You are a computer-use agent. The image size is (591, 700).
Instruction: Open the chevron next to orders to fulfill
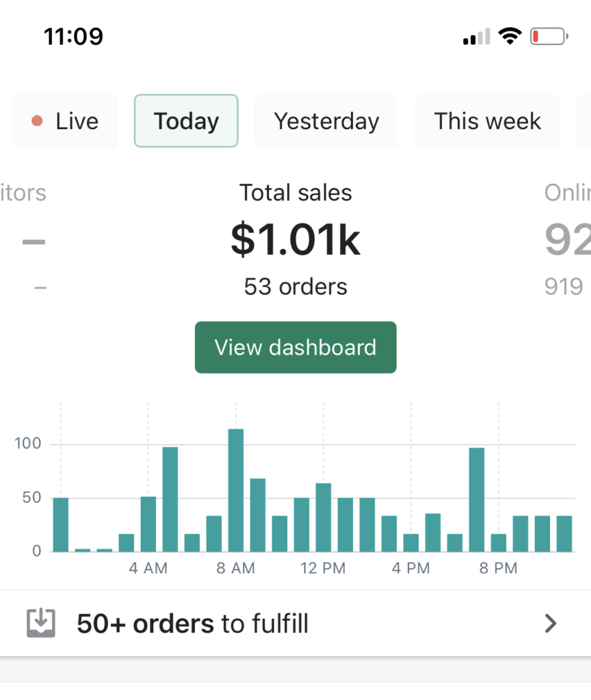(551, 623)
